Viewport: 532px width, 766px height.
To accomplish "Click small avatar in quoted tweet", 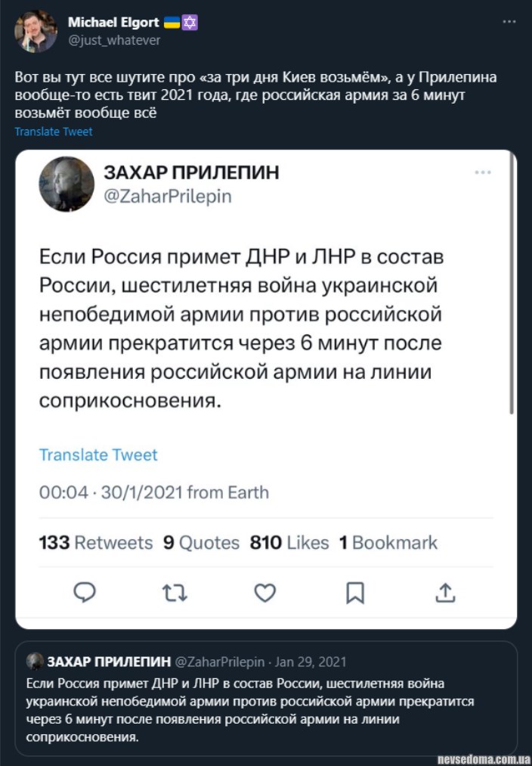I will point(35,662).
